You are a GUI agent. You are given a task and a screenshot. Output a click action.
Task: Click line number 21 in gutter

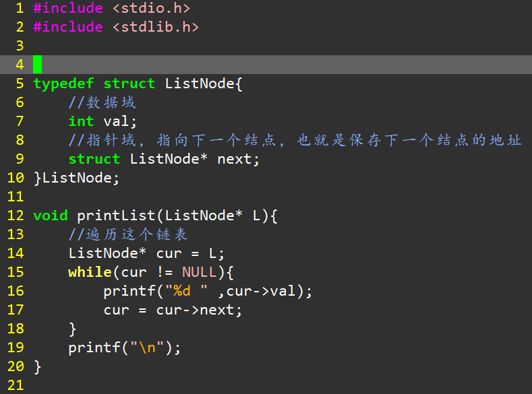click(x=16, y=385)
